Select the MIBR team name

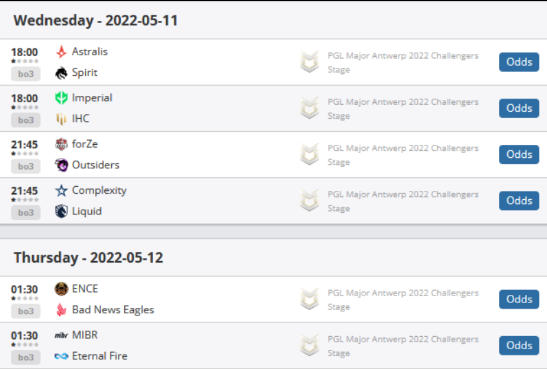coord(85,335)
